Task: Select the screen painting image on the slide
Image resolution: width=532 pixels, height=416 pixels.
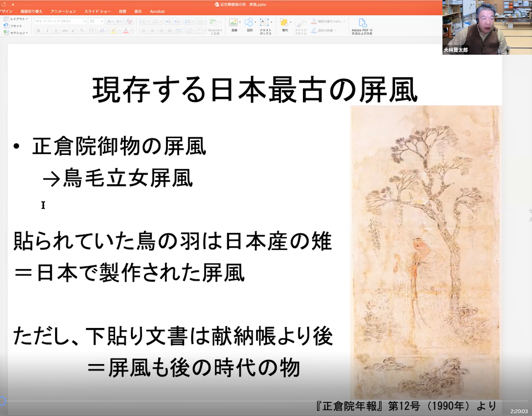Action: (x=425, y=252)
